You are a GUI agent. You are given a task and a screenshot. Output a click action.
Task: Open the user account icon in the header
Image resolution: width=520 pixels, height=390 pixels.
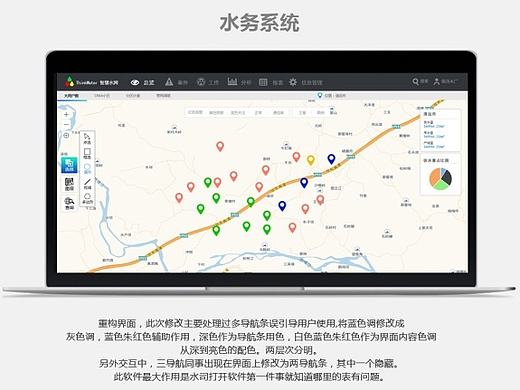click(x=436, y=81)
